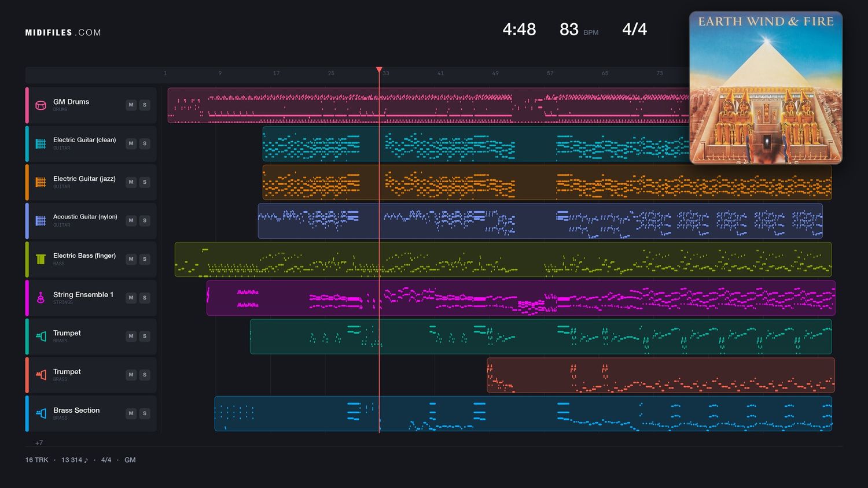Viewport: 868px width, 488px height.
Task: Mute the teal Trumpet track
Action: (x=131, y=336)
